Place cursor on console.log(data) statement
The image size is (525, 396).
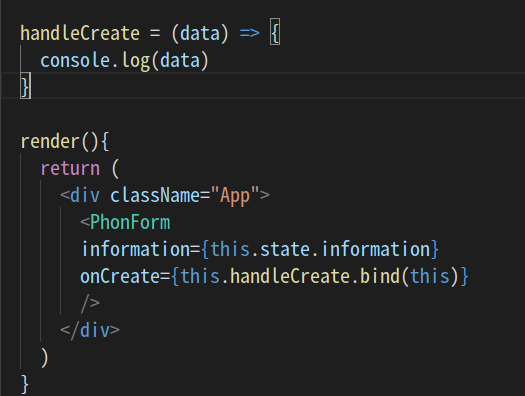point(125,61)
